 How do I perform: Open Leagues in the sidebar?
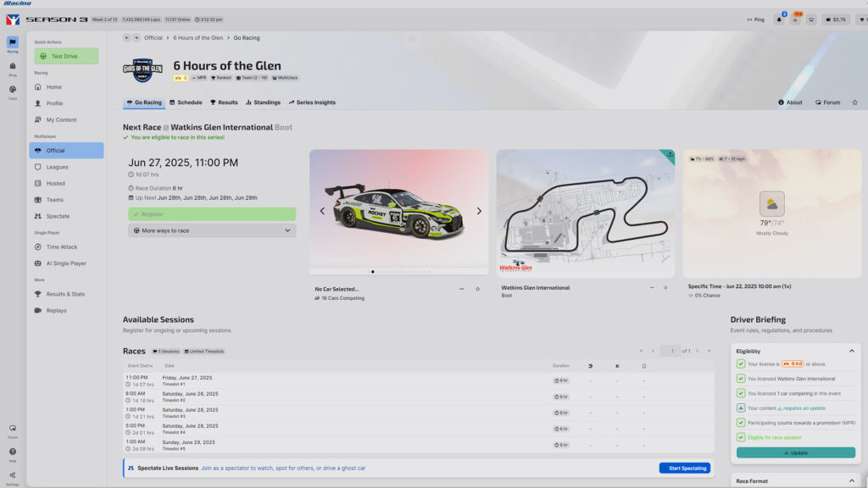66,167
